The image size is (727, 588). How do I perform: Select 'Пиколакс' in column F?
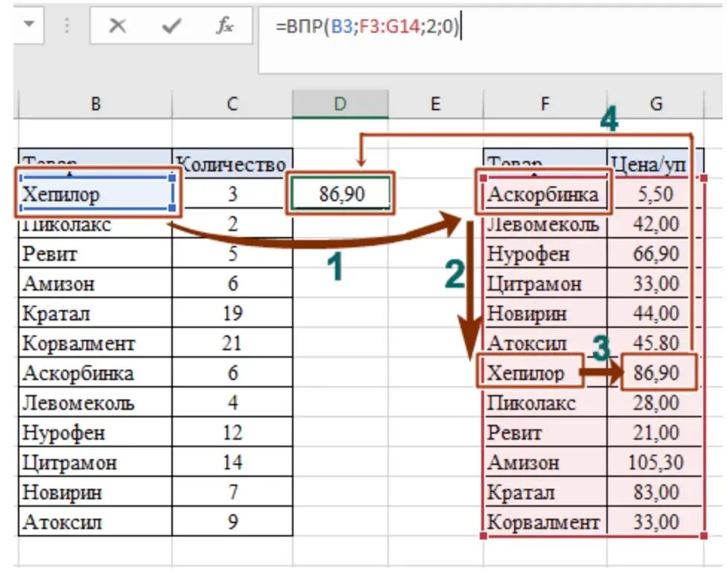click(x=545, y=402)
